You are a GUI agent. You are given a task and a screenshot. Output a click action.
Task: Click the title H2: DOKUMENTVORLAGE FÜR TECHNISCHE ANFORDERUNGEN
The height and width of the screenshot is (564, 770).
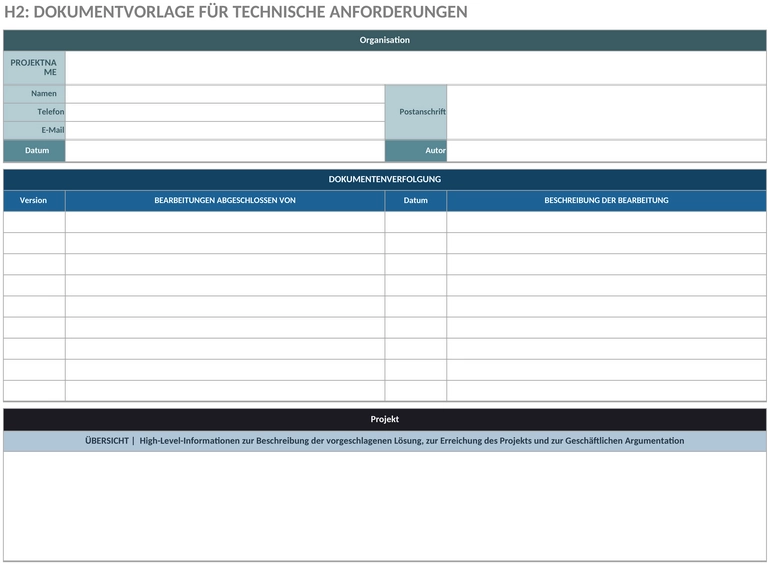[236, 11]
